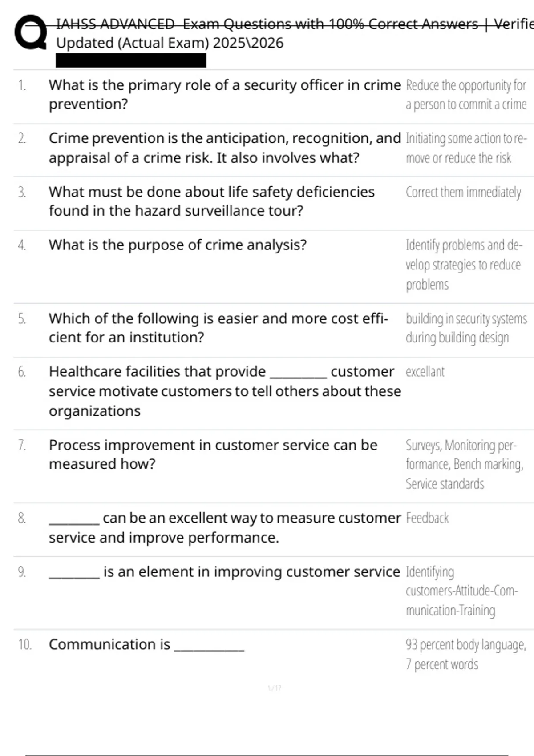Select answer 'Correct them immediately'

[463, 192]
